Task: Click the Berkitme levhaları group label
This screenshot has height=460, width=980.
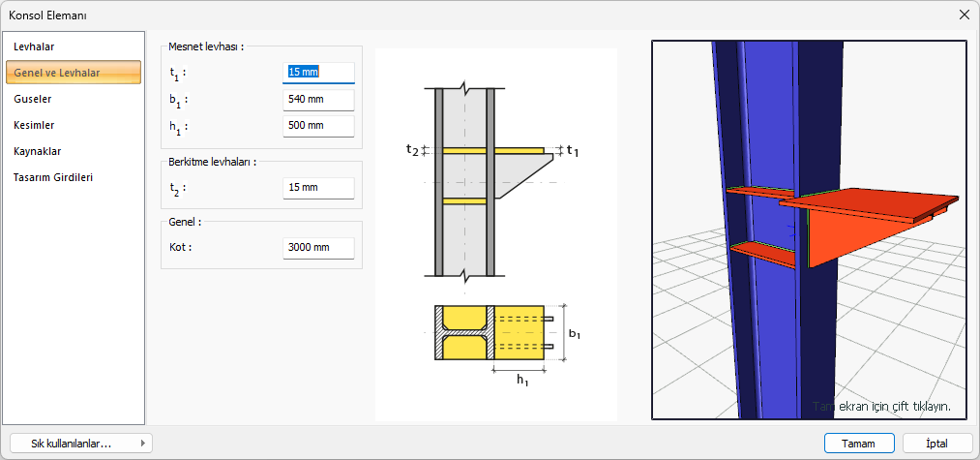Action: pos(213,162)
